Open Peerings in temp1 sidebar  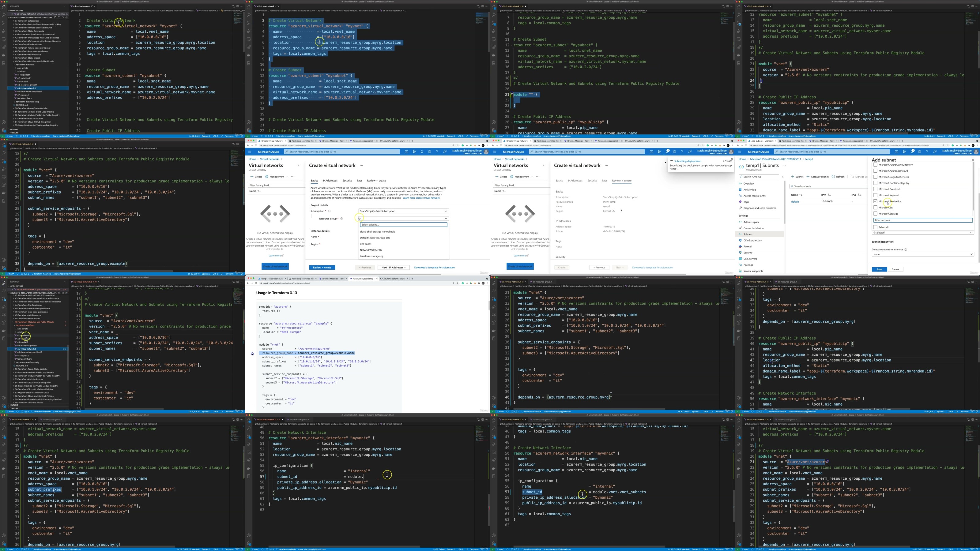pyautogui.click(x=748, y=265)
